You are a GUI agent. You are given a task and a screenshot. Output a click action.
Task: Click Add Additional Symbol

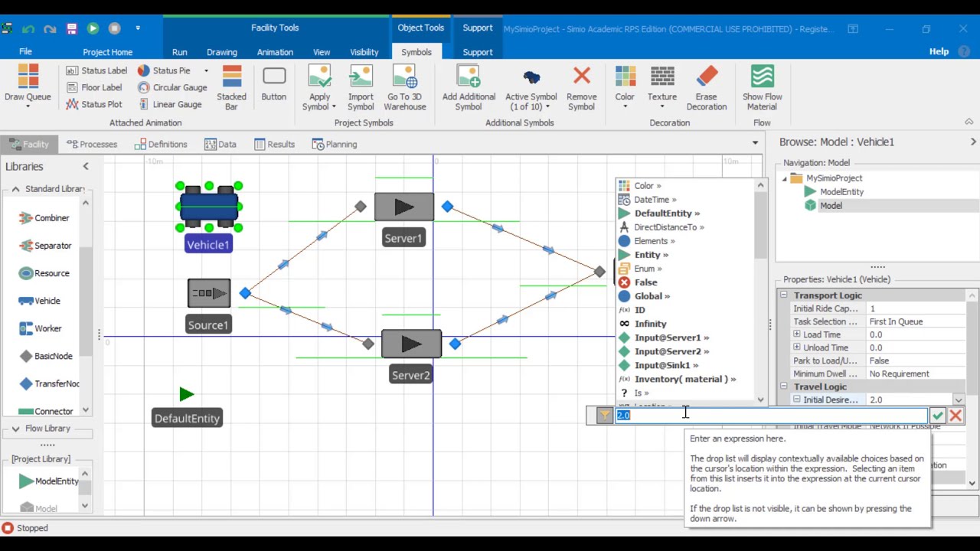pos(469,87)
